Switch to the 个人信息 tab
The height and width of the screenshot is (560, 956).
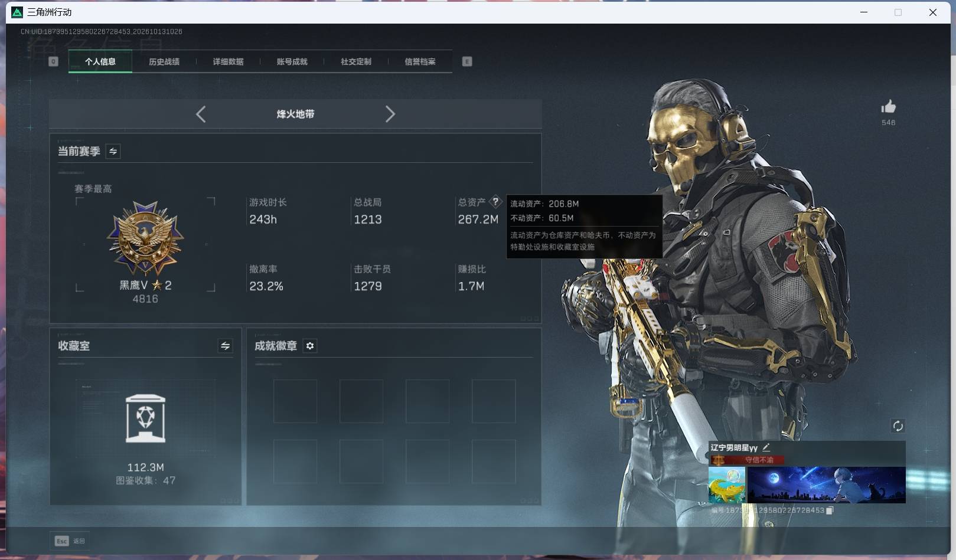(x=100, y=61)
